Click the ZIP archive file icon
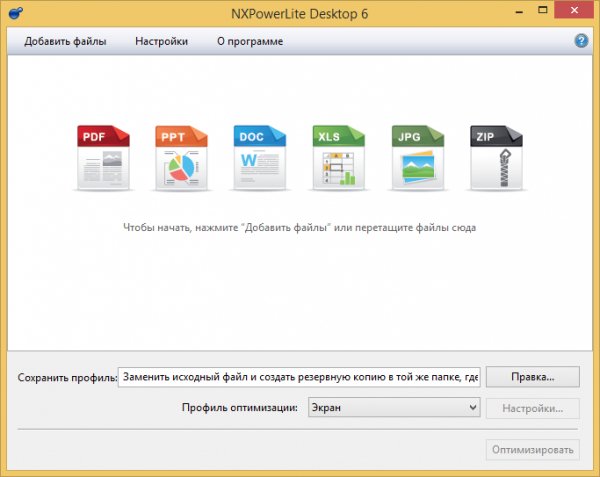Viewport: 600px width, 477px height. (496, 158)
